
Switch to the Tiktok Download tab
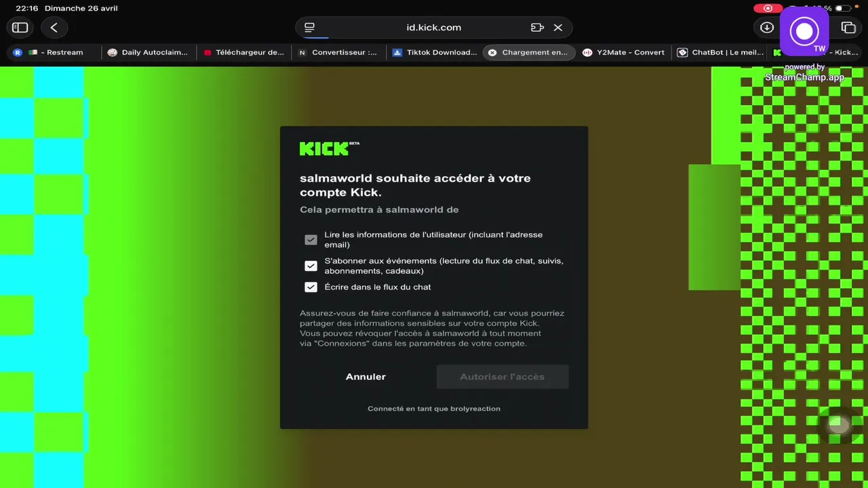pyautogui.click(x=435, y=52)
